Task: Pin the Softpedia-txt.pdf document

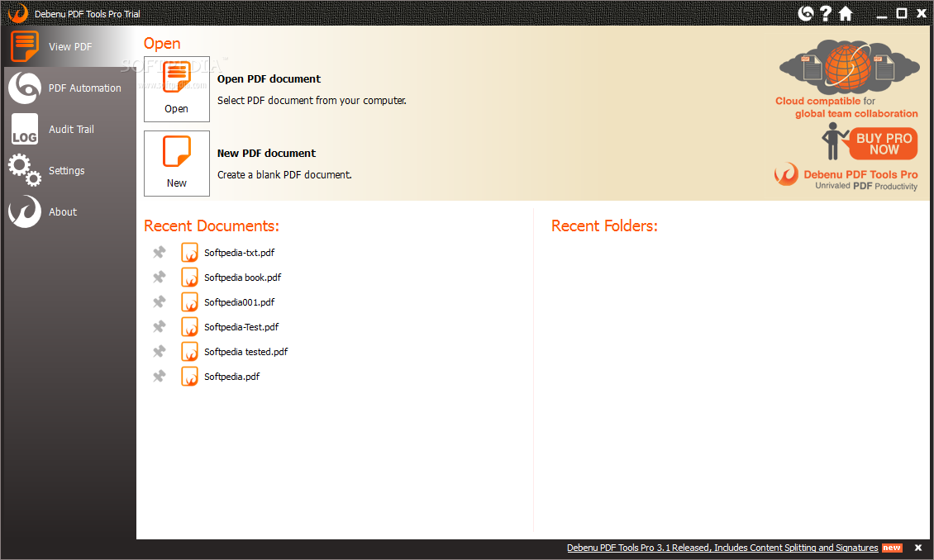Action: (x=159, y=252)
